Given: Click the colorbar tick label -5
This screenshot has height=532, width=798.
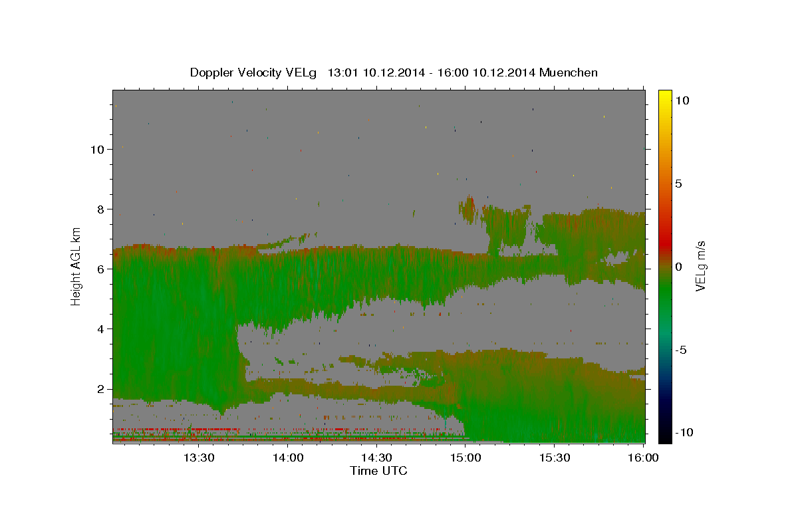Looking at the screenshot, I should pos(681,350).
